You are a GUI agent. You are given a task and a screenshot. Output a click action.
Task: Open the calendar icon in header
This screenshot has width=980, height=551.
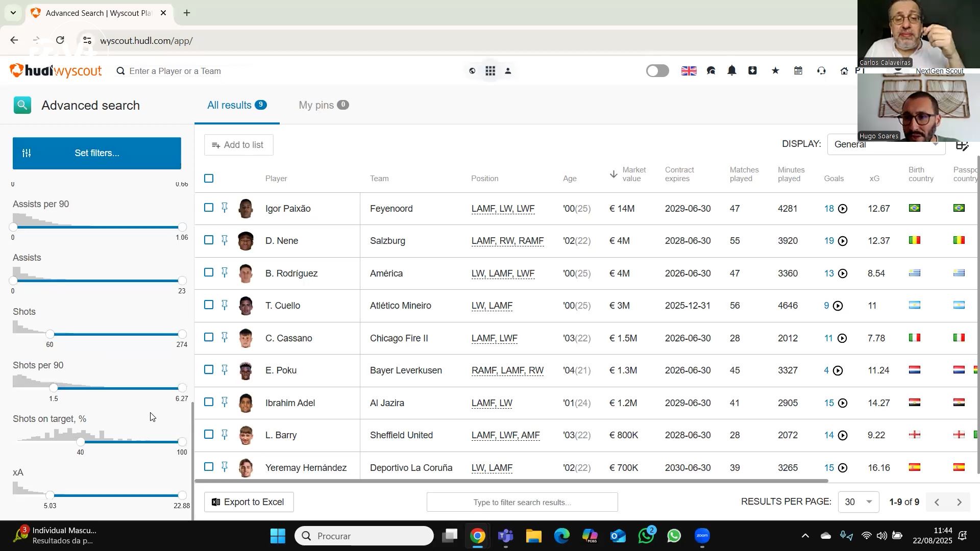click(798, 71)
